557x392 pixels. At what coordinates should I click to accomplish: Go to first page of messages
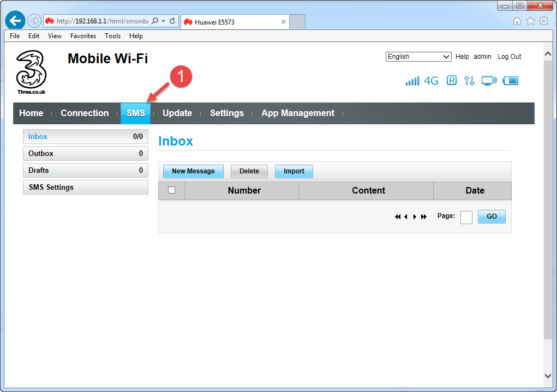[x=398, y=216]
